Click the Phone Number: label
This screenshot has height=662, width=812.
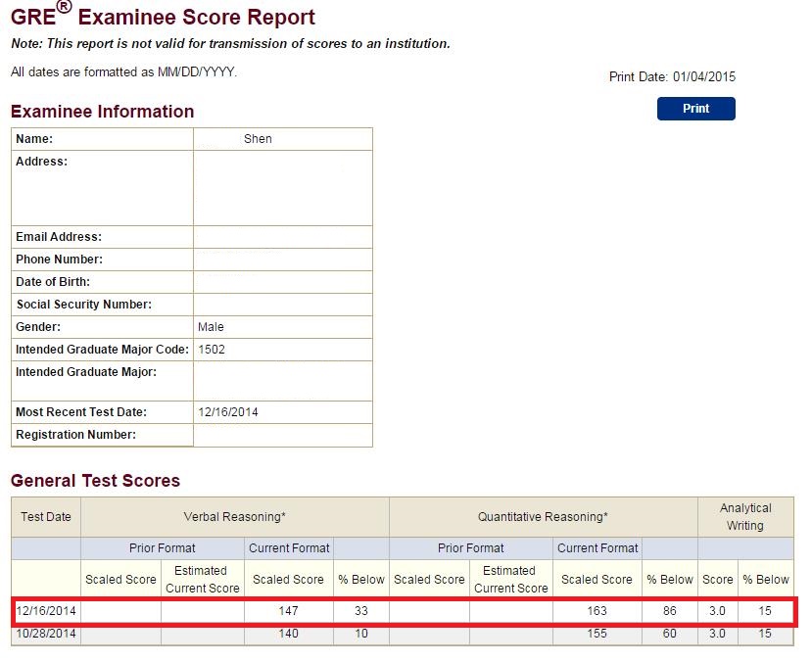click(x=59, y=260)
